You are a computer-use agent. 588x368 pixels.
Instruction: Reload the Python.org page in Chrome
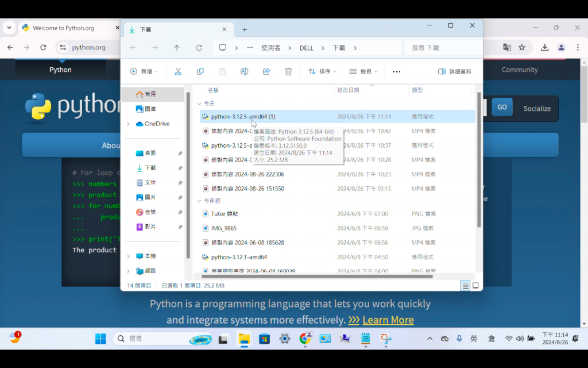43,47
